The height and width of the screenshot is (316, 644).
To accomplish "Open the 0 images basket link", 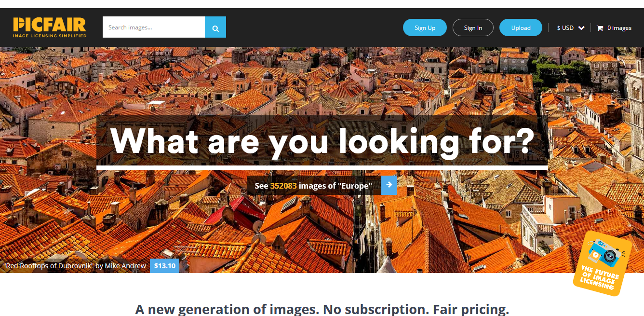I will point(614,28).
